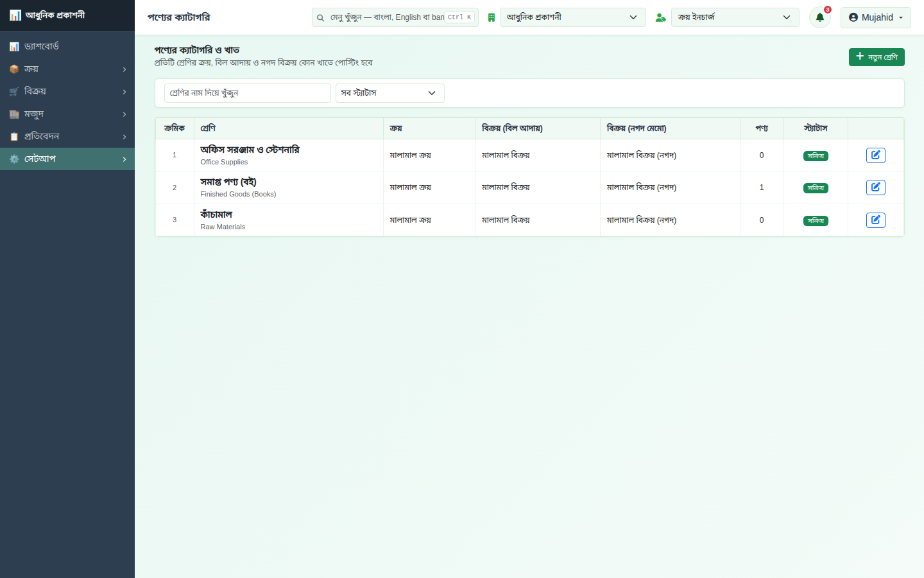Click the ড্যাশবোর্ড chart icon
Screen dimensions: 924x578
[x=14, y=47]
